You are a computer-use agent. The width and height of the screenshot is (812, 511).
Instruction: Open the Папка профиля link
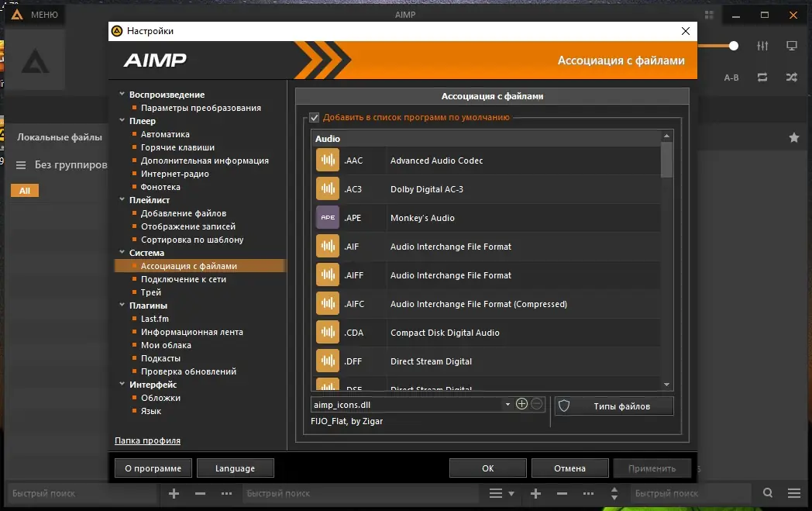pos(147,440)
